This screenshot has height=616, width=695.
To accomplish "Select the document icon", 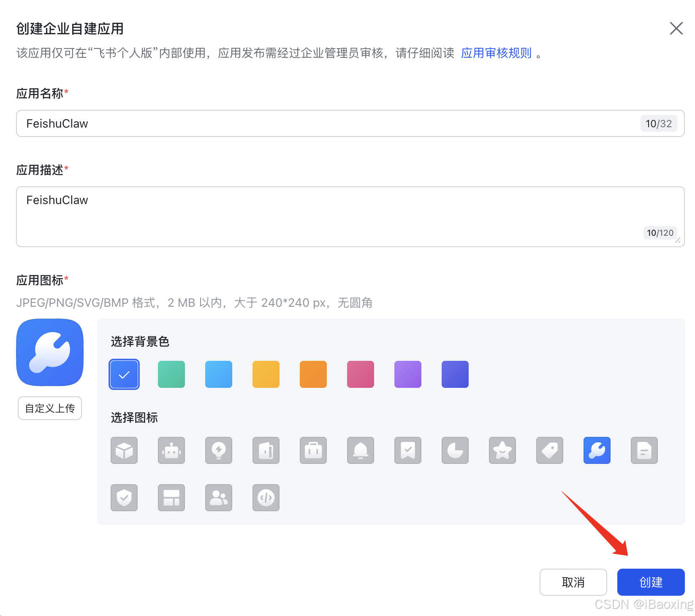I will tap(644, 450).
